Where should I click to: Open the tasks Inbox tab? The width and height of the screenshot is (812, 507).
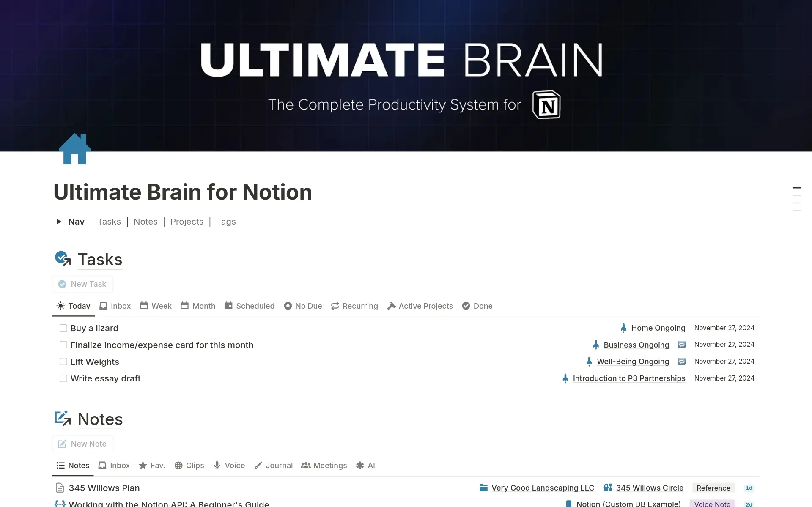pos(115,306)
